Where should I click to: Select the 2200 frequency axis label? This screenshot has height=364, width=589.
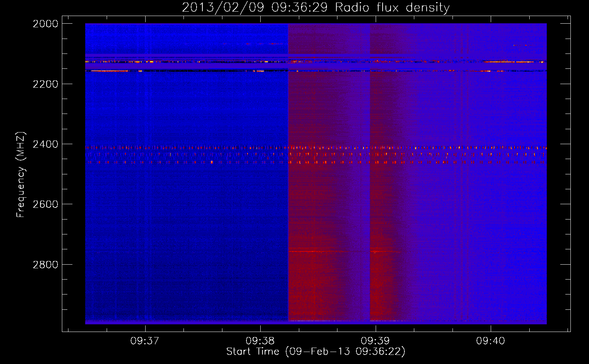pos(46,84)
